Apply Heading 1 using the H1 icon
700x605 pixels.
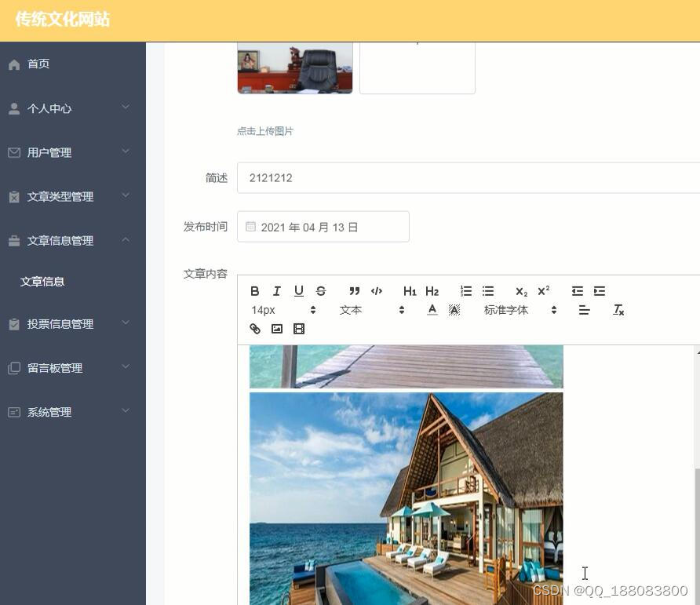coord(410,290)
